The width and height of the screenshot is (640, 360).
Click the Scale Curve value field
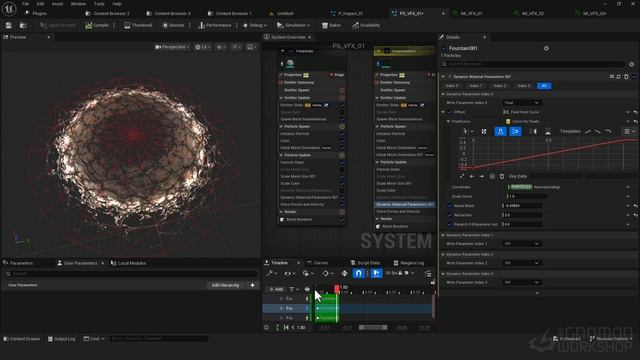pyautogui.click(x=526, y=196)
